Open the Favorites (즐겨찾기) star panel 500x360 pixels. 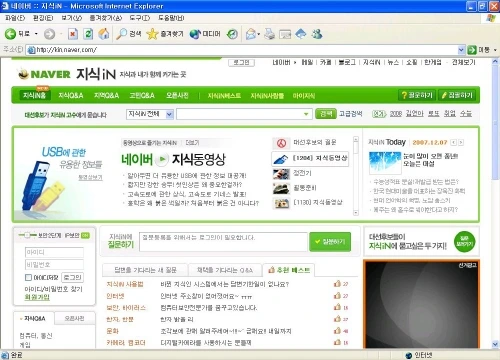pos(165,34)
